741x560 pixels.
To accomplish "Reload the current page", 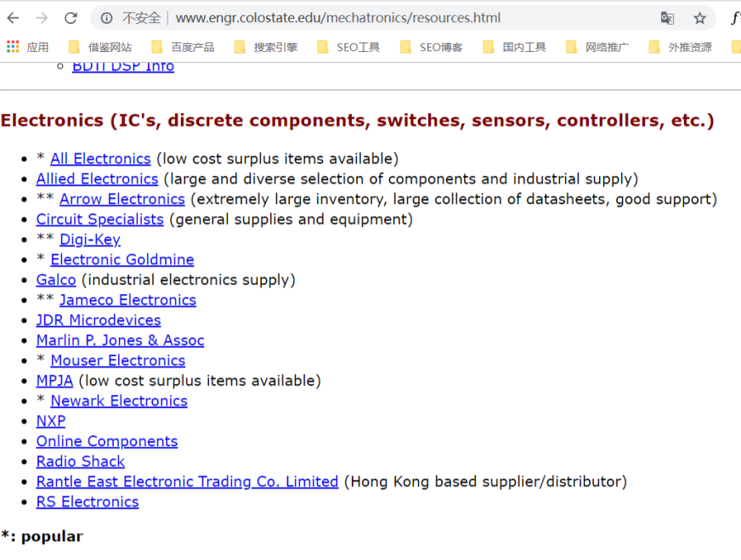I will (x=71, y=18).
